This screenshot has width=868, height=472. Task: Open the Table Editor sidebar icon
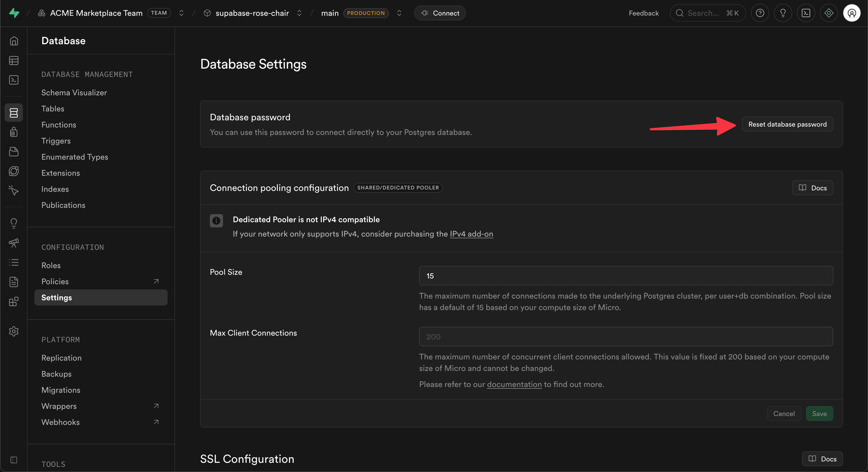[x=14, y=61]
